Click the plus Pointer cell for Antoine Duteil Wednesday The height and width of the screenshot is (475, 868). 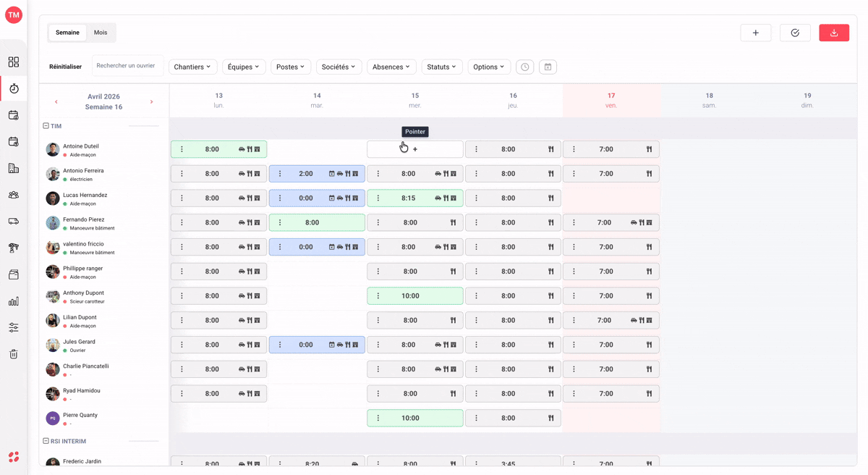tap(415, 149)
